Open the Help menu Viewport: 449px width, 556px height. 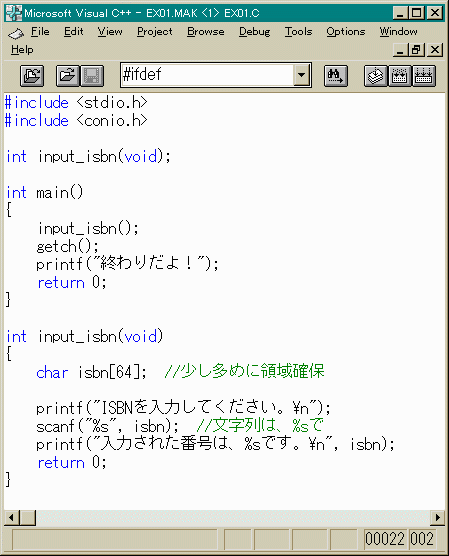point(22,50)
